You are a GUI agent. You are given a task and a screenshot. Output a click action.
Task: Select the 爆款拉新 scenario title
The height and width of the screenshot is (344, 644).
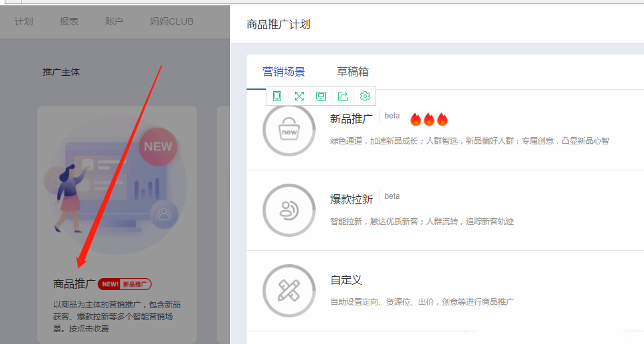[351, 200]
